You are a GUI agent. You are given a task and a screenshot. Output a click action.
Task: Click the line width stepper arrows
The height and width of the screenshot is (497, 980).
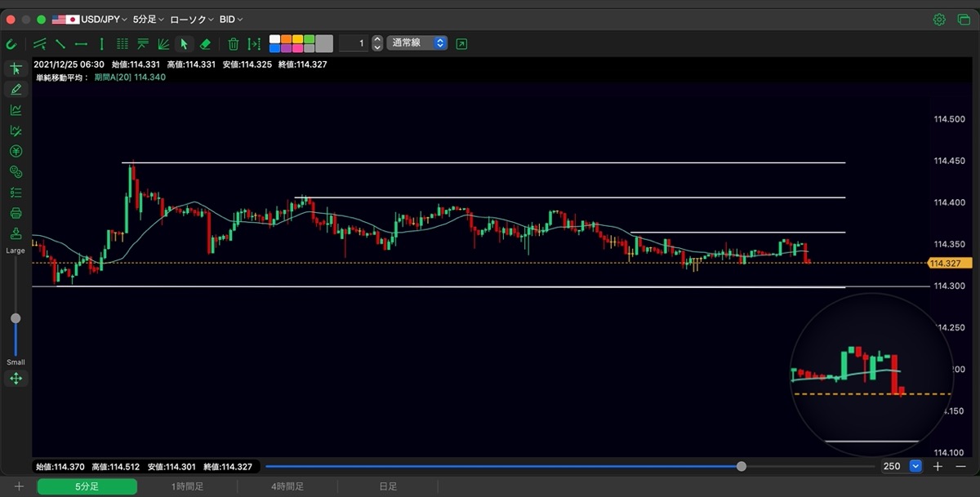377,43
